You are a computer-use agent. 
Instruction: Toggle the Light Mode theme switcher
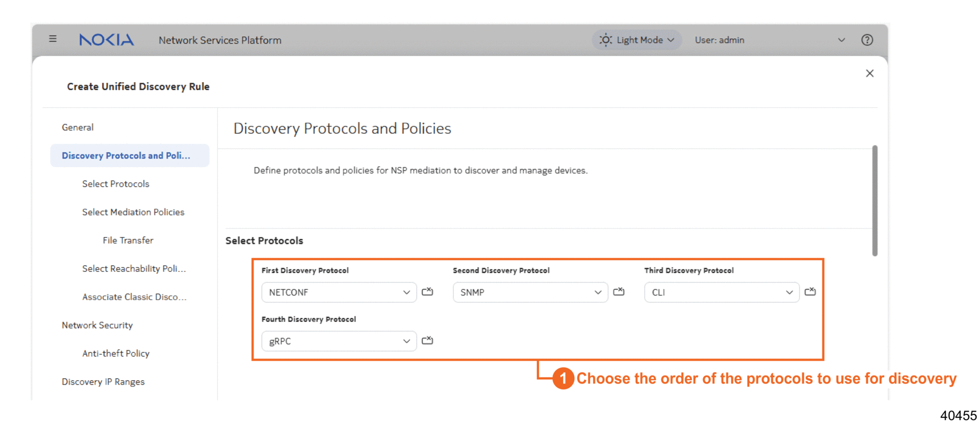click(636, 40)
